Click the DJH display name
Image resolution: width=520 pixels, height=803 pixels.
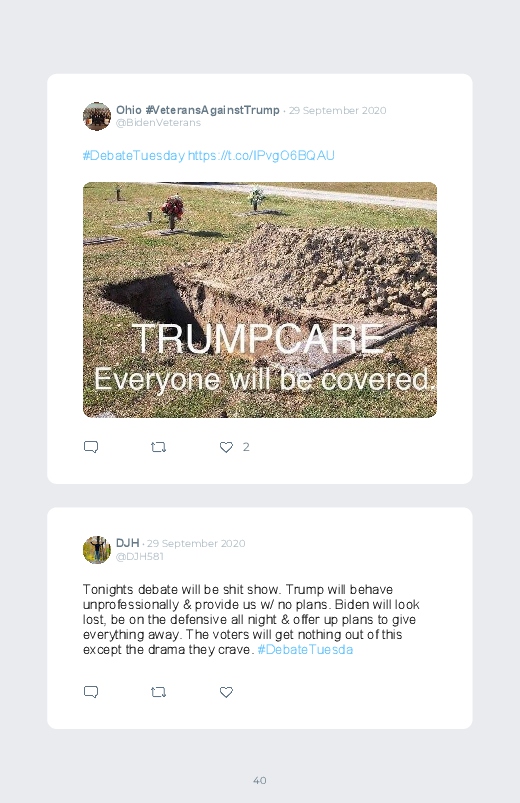click(128, 543)
